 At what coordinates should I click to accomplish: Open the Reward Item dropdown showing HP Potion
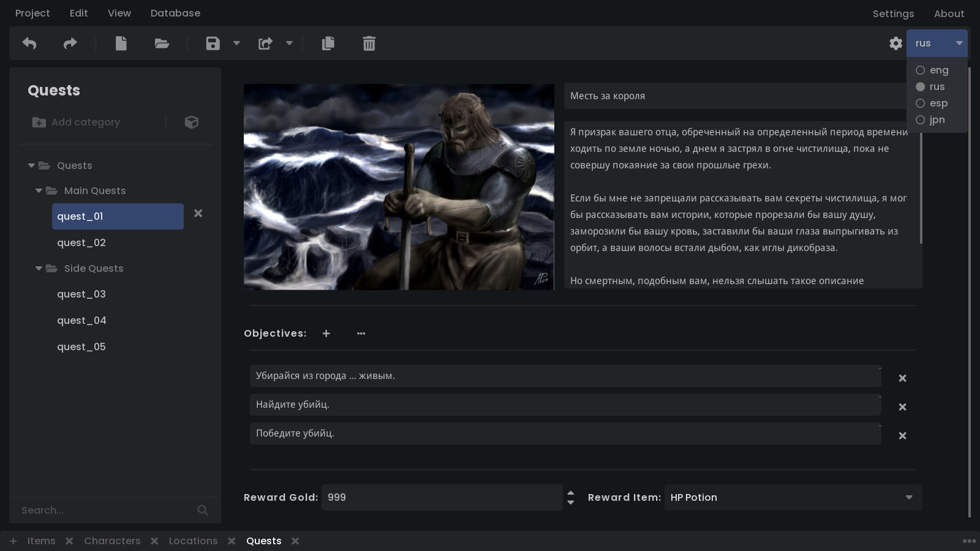click(x=909, y=497)
